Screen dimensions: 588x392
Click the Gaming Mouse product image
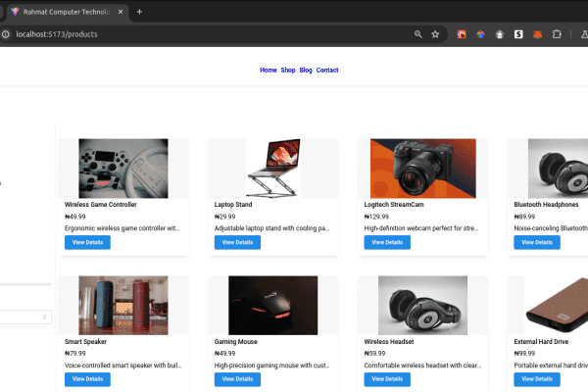click(273, 306)
